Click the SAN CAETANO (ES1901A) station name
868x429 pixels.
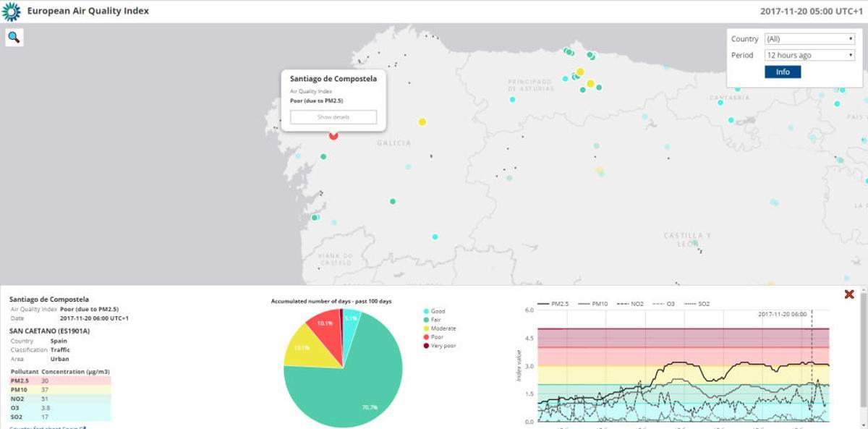pos(50,331)
